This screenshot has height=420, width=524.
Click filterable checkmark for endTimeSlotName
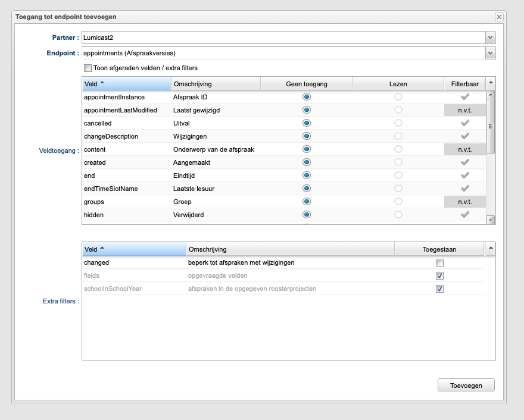pyautogui.click(x=465, y=189)
